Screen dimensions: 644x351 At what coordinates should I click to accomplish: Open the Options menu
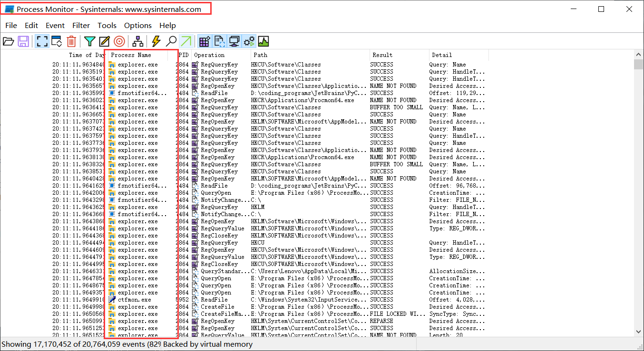(x=138, y=26)
